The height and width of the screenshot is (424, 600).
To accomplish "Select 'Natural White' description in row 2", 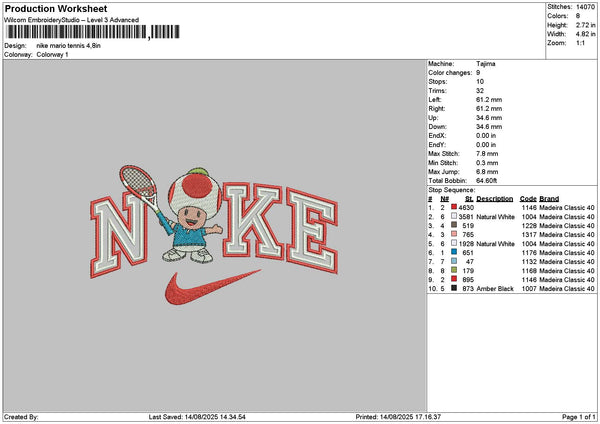I will [496, 217].
